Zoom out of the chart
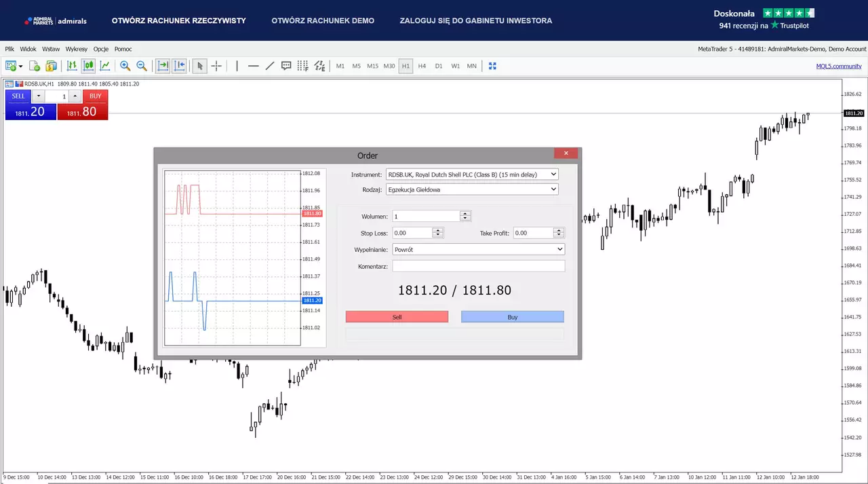 click(142, 66)
